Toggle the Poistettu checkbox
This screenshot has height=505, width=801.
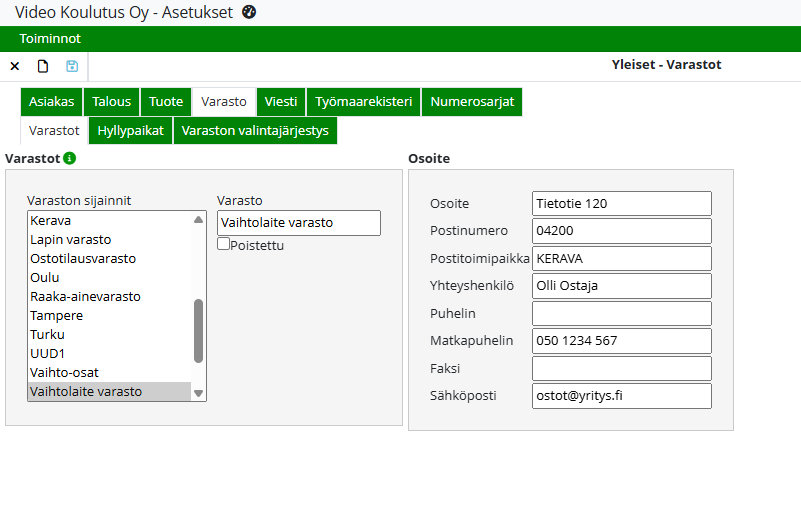(x=224, y=243)
